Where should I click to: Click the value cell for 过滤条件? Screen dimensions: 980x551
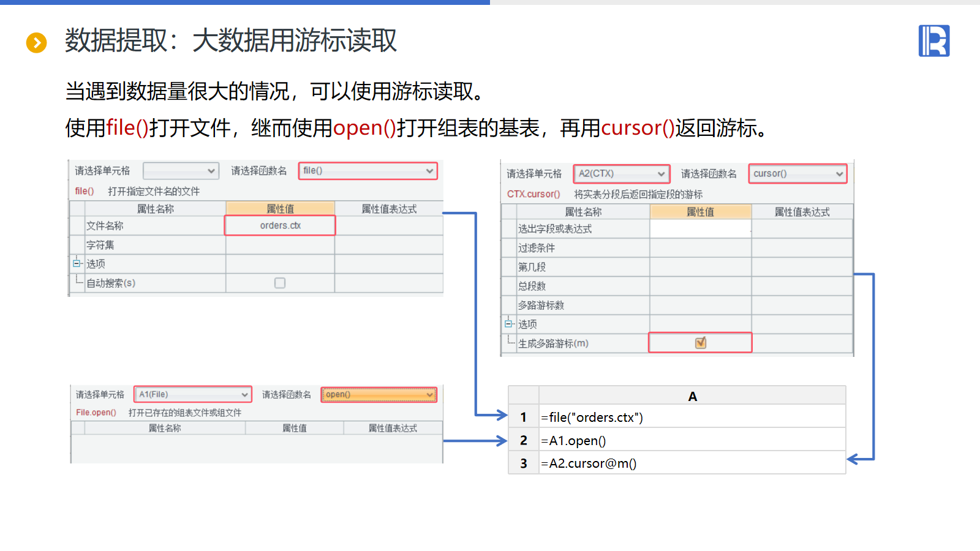coord(701,248)
